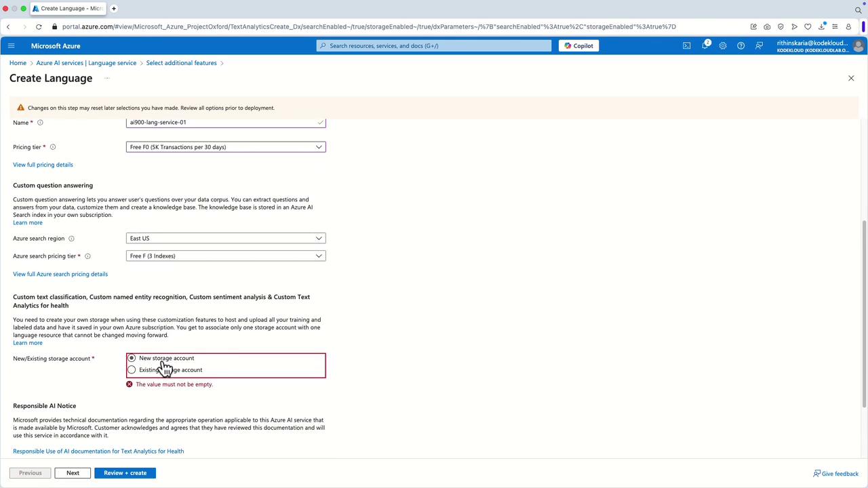Open the browser easy setup sliders icon
Viewport: 868px width, 488px height.
click(835, 26)
